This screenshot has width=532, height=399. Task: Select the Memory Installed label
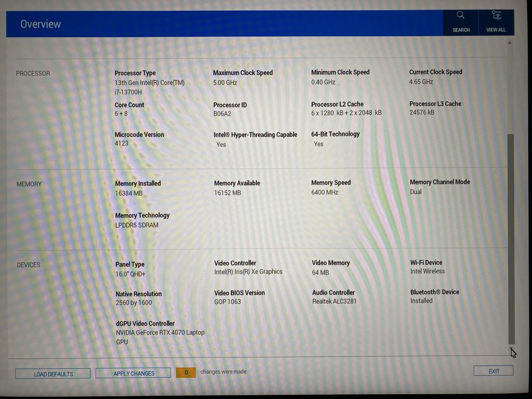[x=138, y=184]
